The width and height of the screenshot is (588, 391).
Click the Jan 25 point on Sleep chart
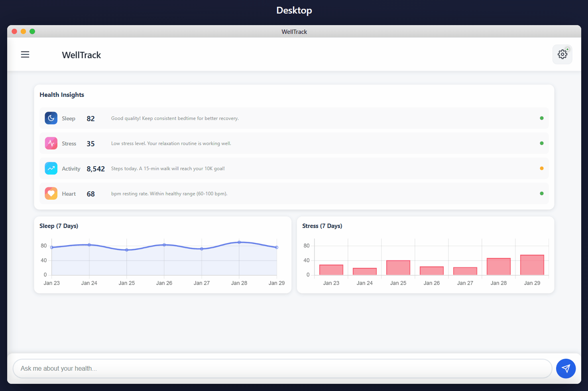127,250
